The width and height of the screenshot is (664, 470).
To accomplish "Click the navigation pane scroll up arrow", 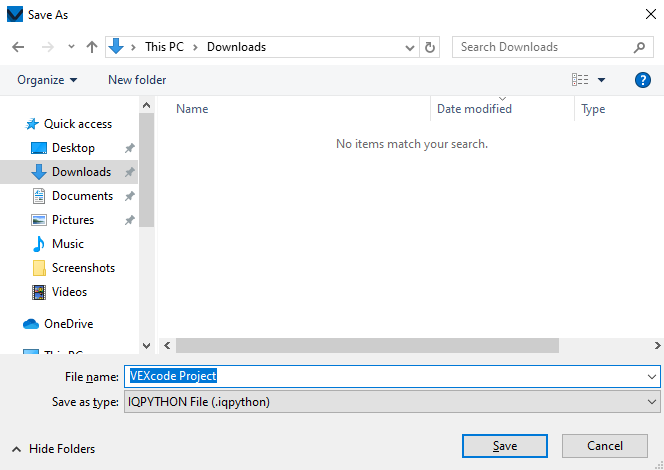I will [x=147, y=105].
